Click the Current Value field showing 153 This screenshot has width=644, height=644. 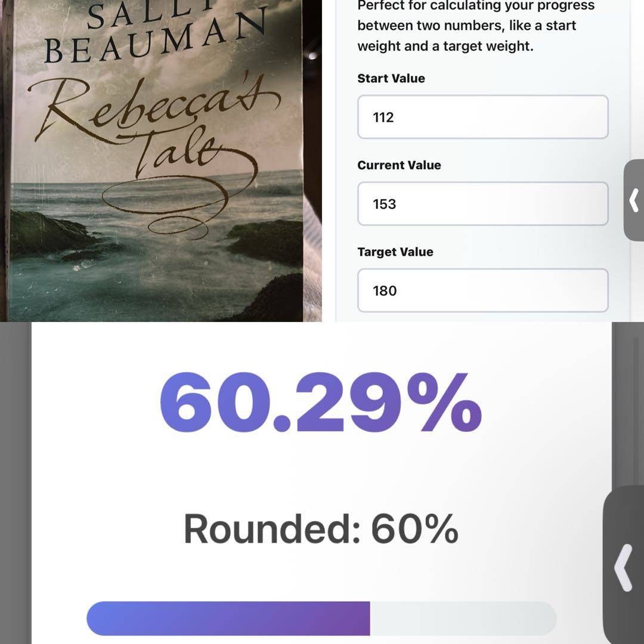pos(482,204)
